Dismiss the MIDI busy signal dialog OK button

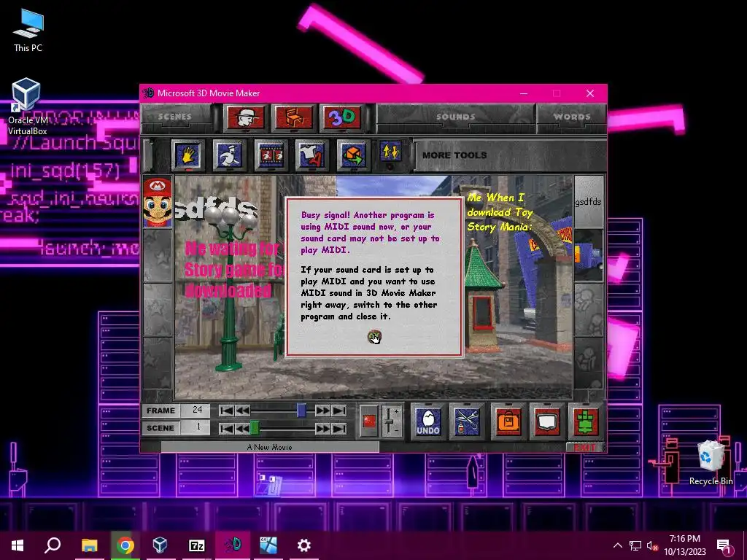(x=374, y=337)
